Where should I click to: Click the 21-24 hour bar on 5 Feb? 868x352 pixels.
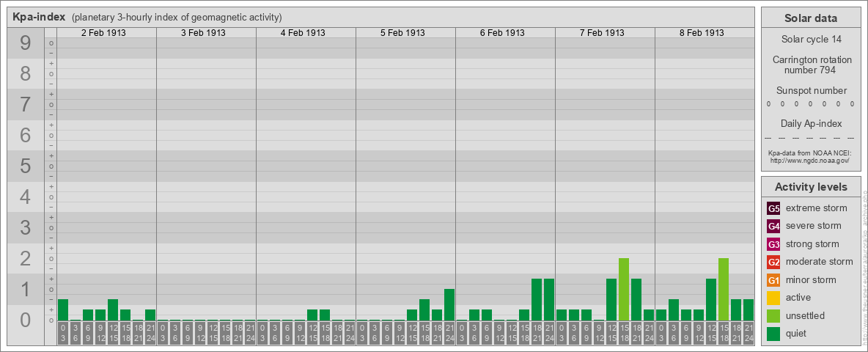[x=449, y=305]
